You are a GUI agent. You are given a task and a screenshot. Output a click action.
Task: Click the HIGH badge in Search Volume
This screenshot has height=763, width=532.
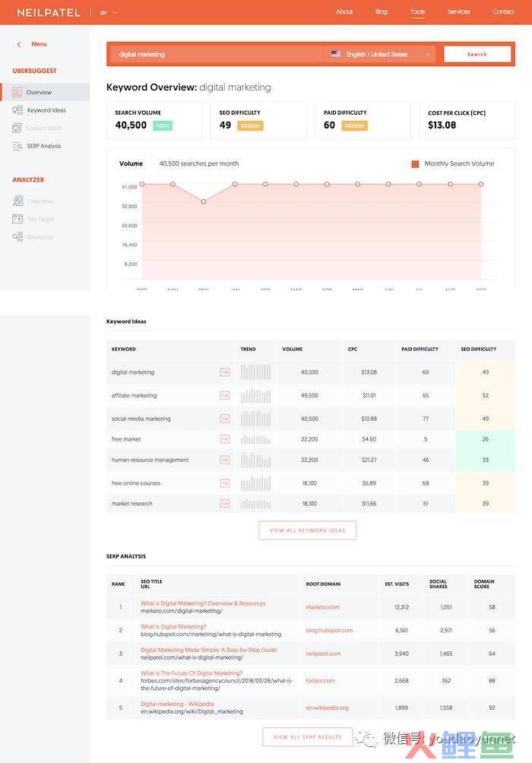point(163,125)
